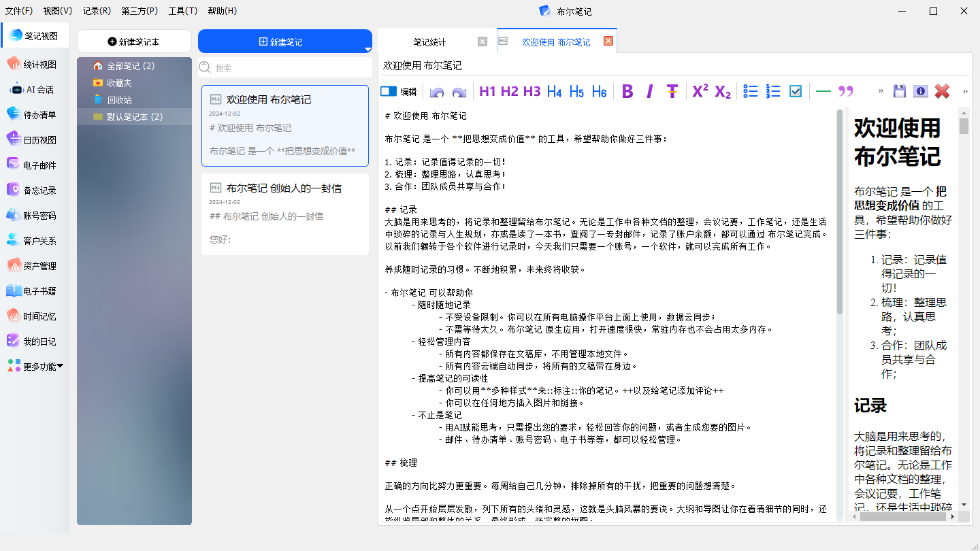Toggle bold formatting in the toolbar
The image size is (980, 551).
(627, 90)
